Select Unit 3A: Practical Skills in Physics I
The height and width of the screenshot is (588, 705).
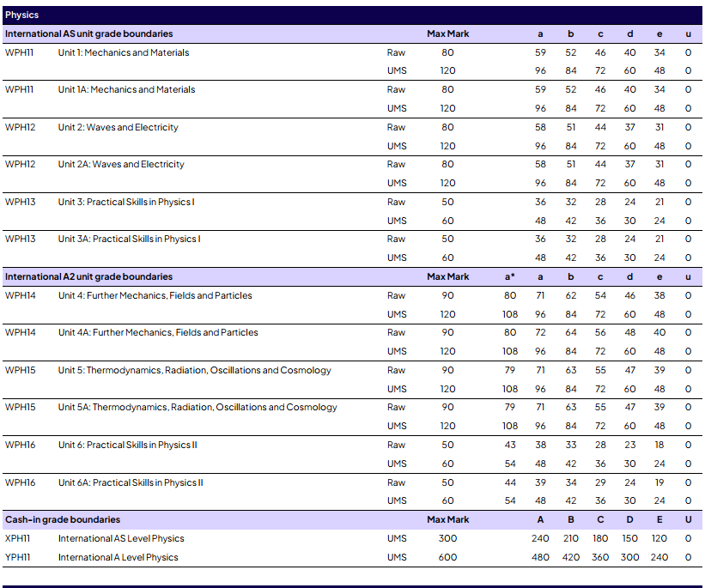129,239
